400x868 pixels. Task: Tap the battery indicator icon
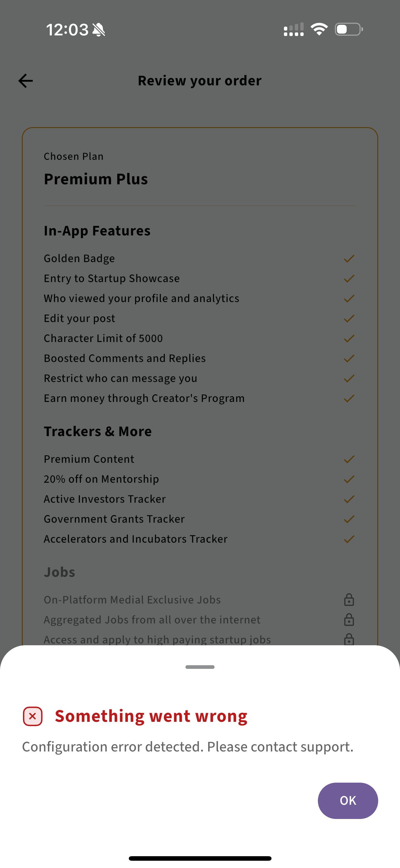(349, 29)
